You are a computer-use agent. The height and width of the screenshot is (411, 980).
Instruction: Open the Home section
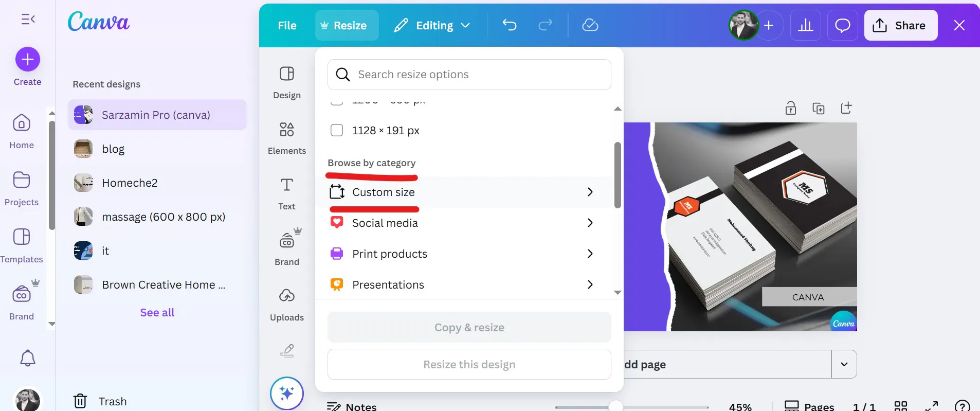pos(22,131)
